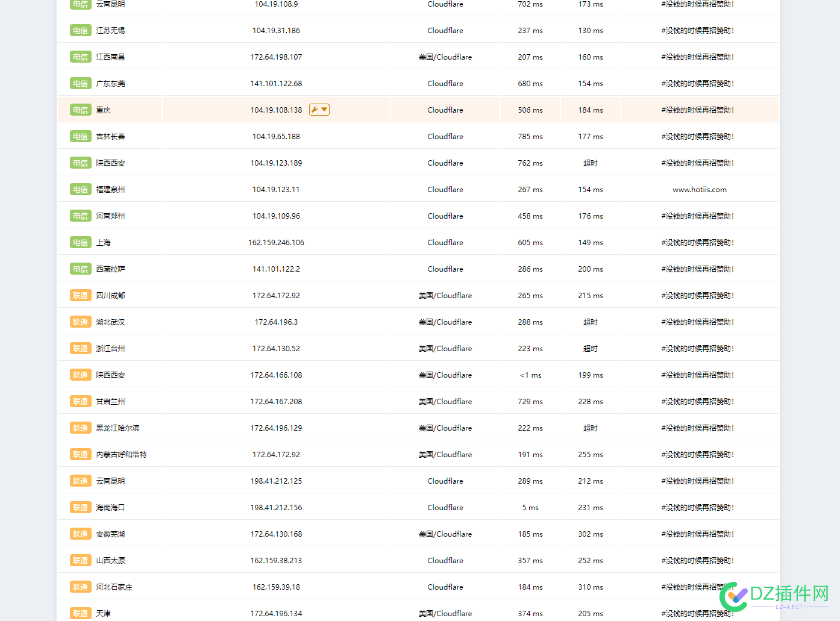The width and height of the screenshot is (840, 621).
Task: Select IP address 104.19.109.96
Action: [276, 216]
